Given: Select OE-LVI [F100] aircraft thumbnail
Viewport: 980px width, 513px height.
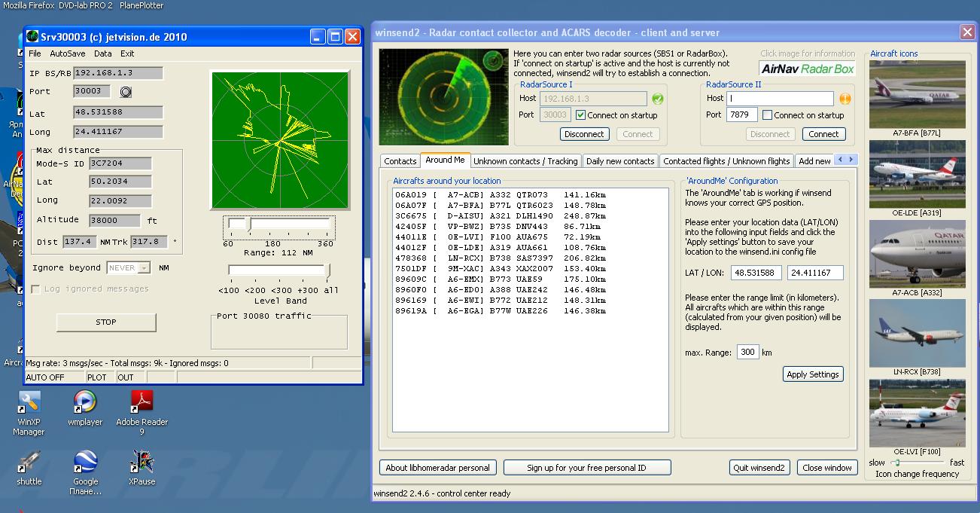Looking at the screenshot, I should tap(917, 414).
